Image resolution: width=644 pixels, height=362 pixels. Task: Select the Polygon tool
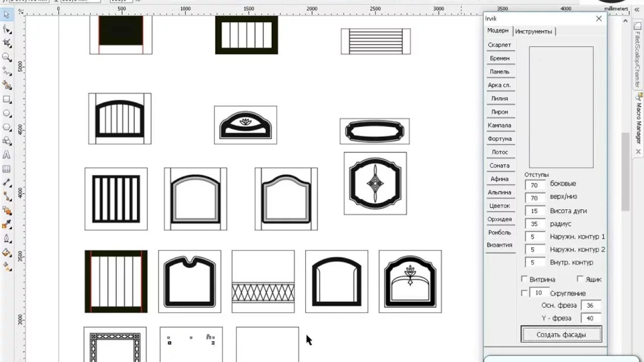coord(7,127)
